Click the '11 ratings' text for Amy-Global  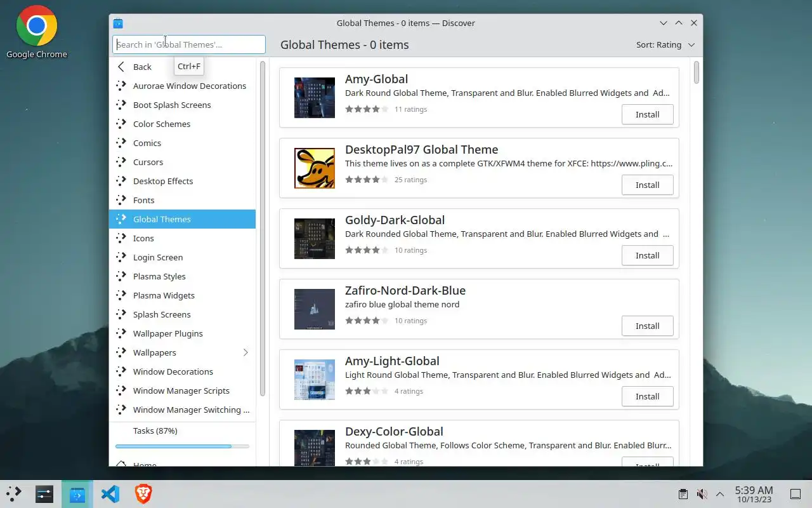[x=410, y=109]
